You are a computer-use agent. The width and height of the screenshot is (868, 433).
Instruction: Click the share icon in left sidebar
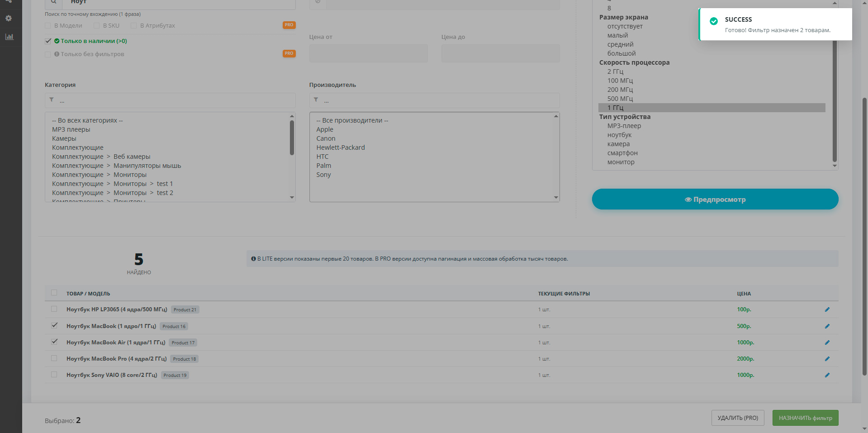coord(9,1)
